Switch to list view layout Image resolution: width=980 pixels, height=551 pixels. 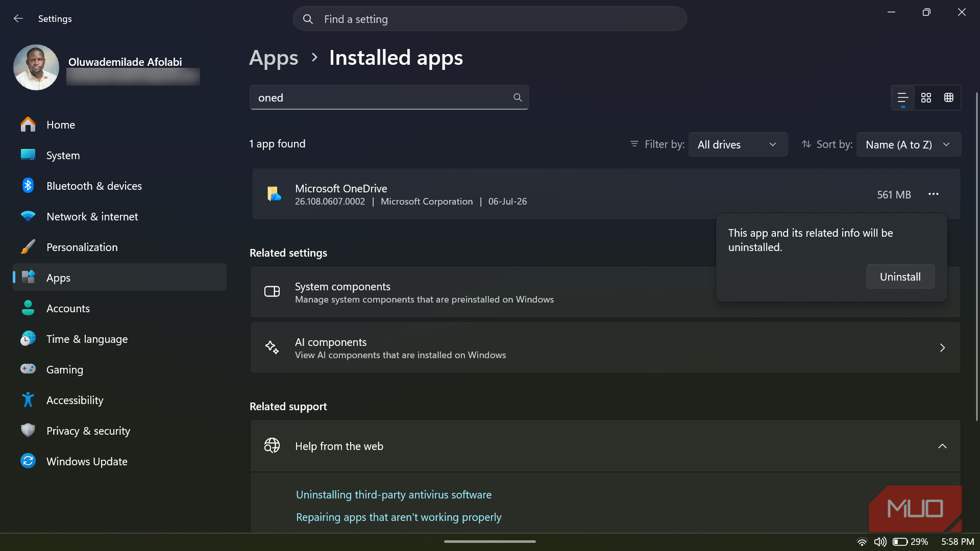(x=902, y=97)
